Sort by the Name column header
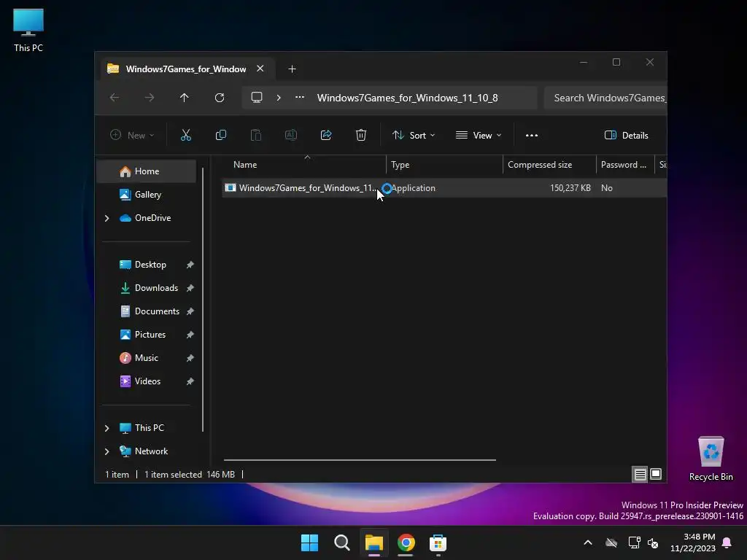747x560 pixels. click(305, 165)
